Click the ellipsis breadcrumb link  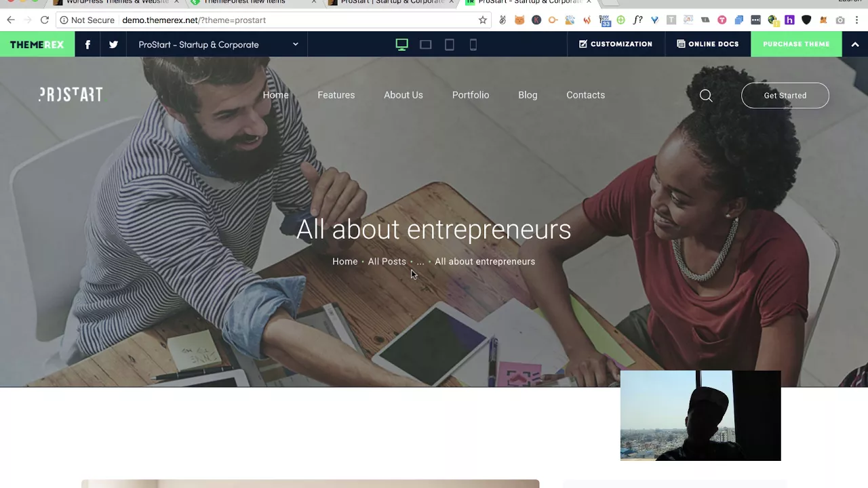(x=420, y=262)
